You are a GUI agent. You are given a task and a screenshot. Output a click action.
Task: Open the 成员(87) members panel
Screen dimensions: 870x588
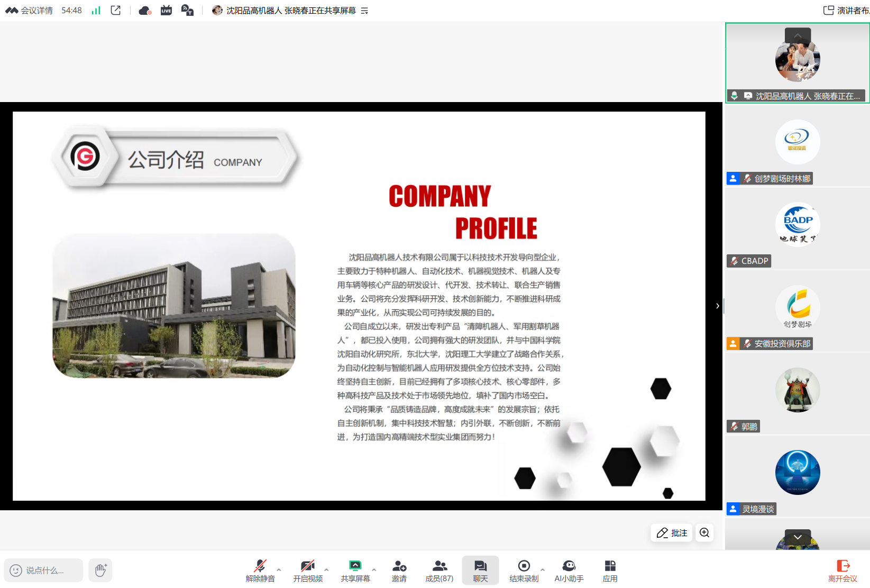[x=439, y=571]
